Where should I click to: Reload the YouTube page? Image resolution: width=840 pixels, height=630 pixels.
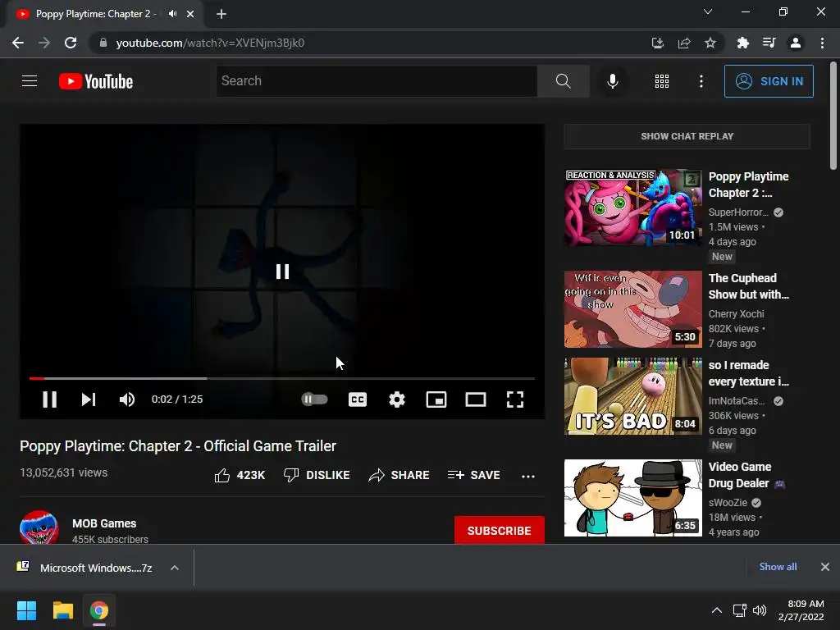click(x=71, y=43)
